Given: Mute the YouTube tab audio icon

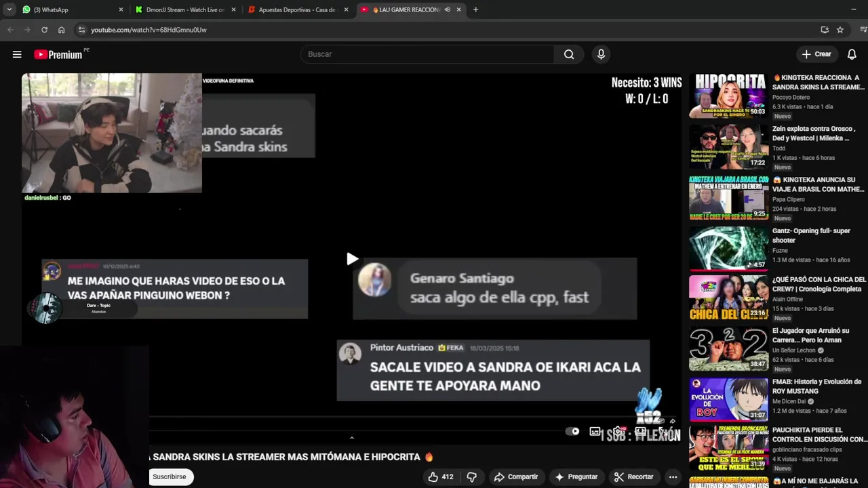Looking at the screenshot, I should [x=447, y=9].
